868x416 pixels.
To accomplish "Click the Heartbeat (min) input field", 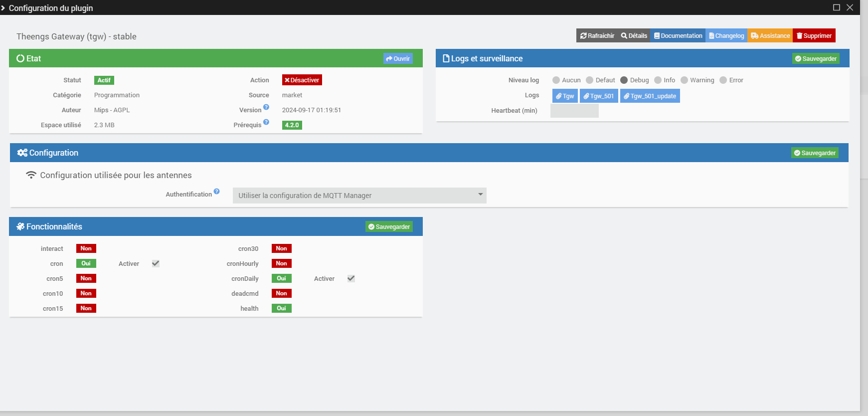I will tap(574, 111).
